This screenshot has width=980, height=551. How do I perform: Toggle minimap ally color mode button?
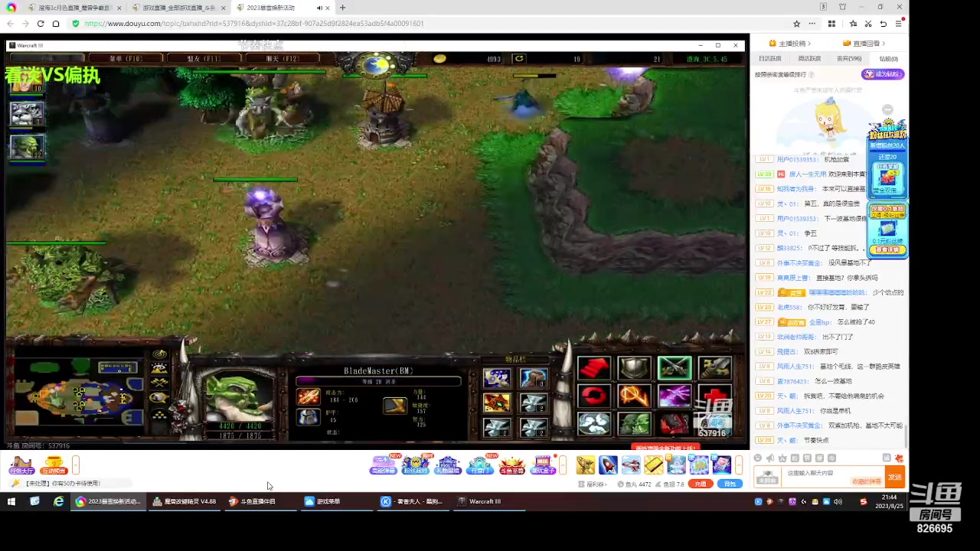159,383
